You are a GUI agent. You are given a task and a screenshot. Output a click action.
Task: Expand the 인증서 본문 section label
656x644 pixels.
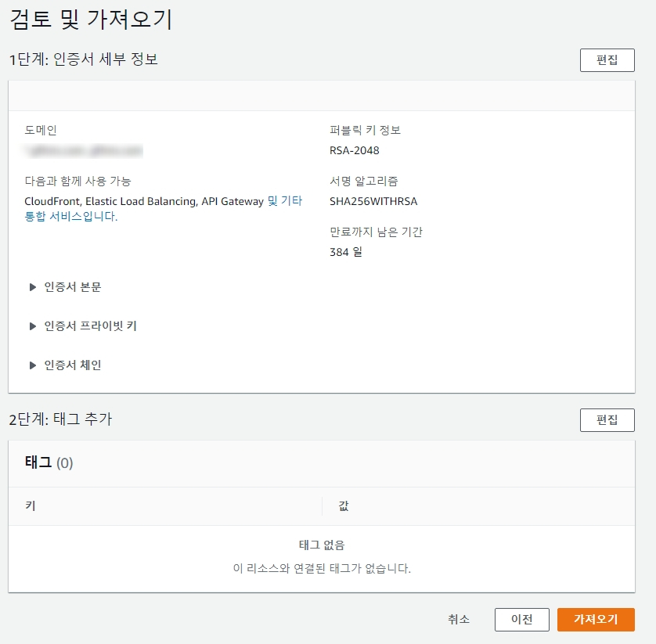73,287
